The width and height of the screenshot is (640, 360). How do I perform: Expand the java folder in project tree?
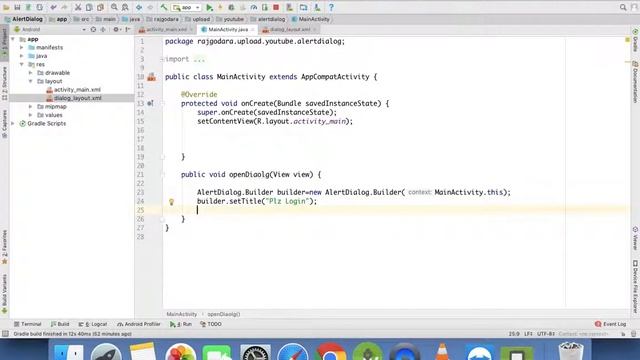(22, 56)
